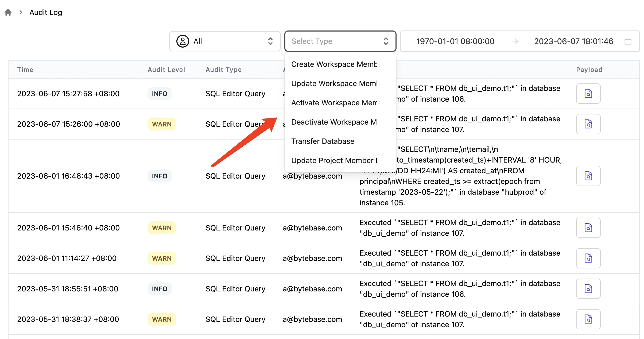Open payload for the bottom 18:38:37 entry
The width and height of the screenshot is (644, 339).
(588, 319)
